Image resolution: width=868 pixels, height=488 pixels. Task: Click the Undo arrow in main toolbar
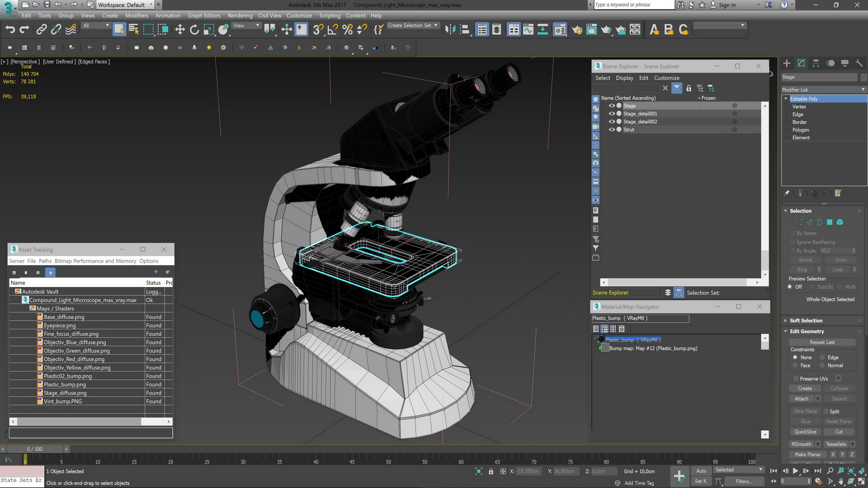10,30
